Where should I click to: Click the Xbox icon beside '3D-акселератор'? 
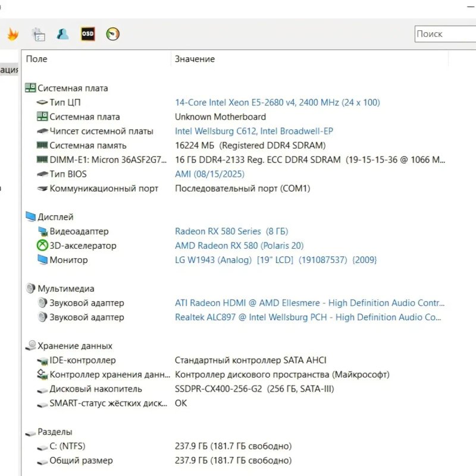[x=42, y=245]
